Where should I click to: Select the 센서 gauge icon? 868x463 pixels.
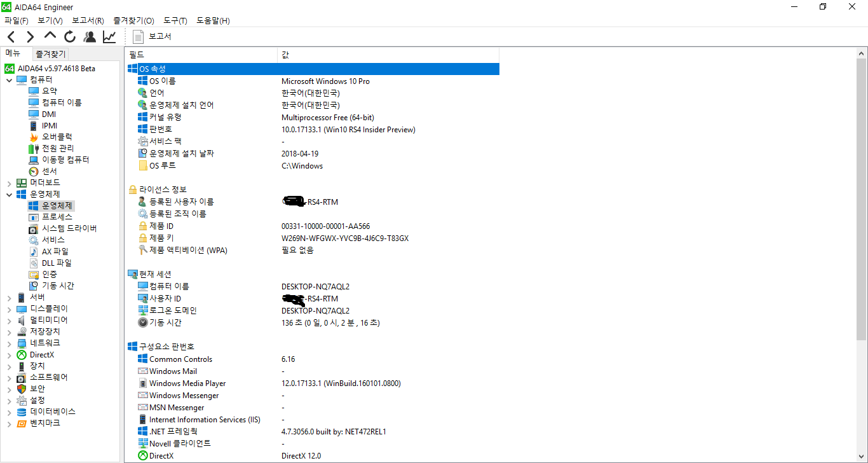[x=34, y=171]
